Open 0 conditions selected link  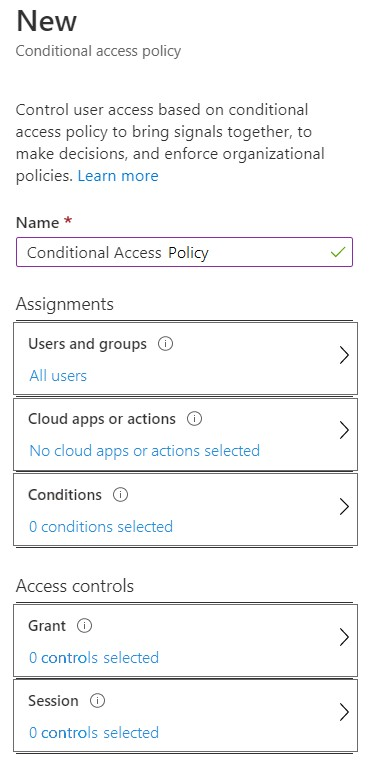pyautogui.click(x=101, y=527)
